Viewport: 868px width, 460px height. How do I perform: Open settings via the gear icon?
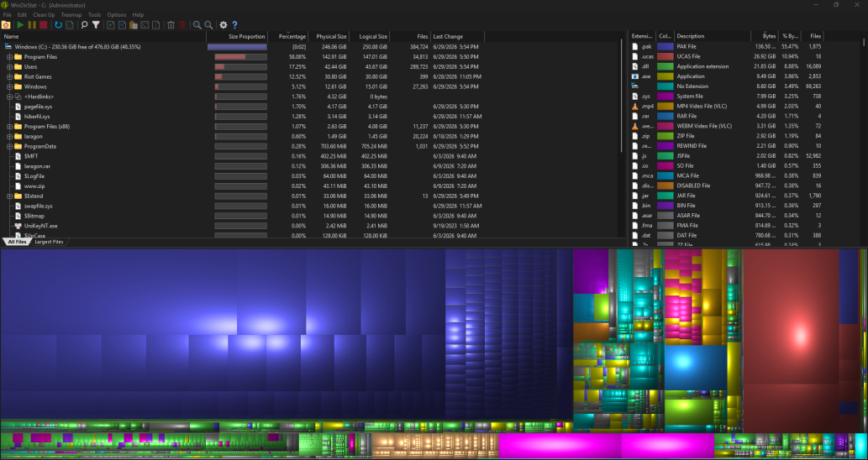point(224,25)
